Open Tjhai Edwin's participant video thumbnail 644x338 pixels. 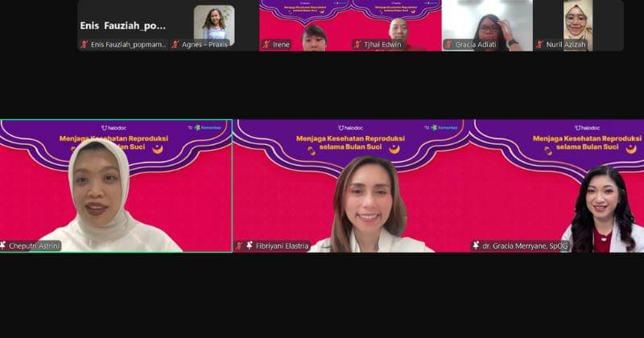point(396,23)
